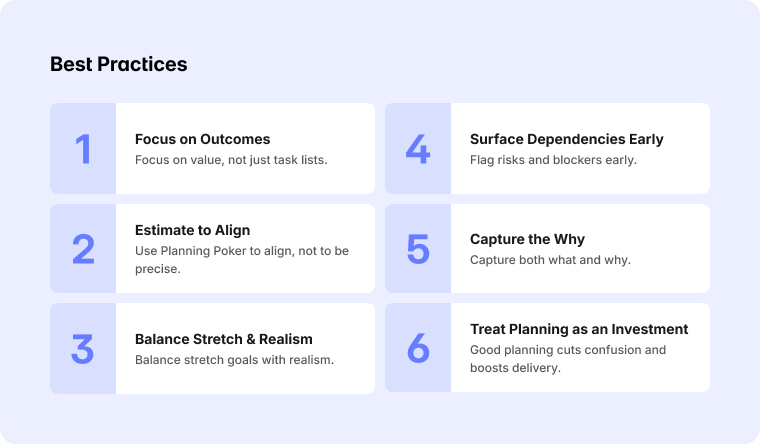Select the Planning Poker description text
Image resolution: width=760 pixels, height=444 pixels.
click(242, 260)
